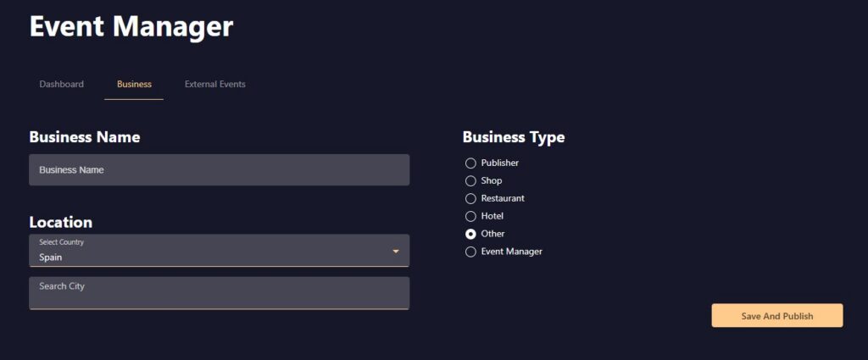Click the small Select Country field label

[x=61, y=242]
